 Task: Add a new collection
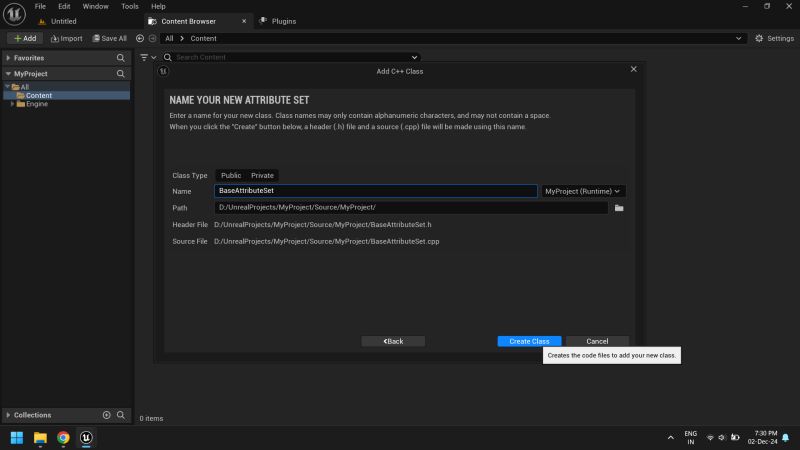[x=107, y=415]
